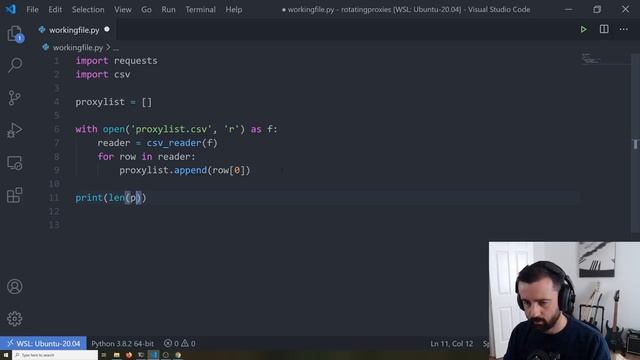The width and height of the screenshot is (640, 360).
Task: Open the Help menu
Action: click(233, 9)
